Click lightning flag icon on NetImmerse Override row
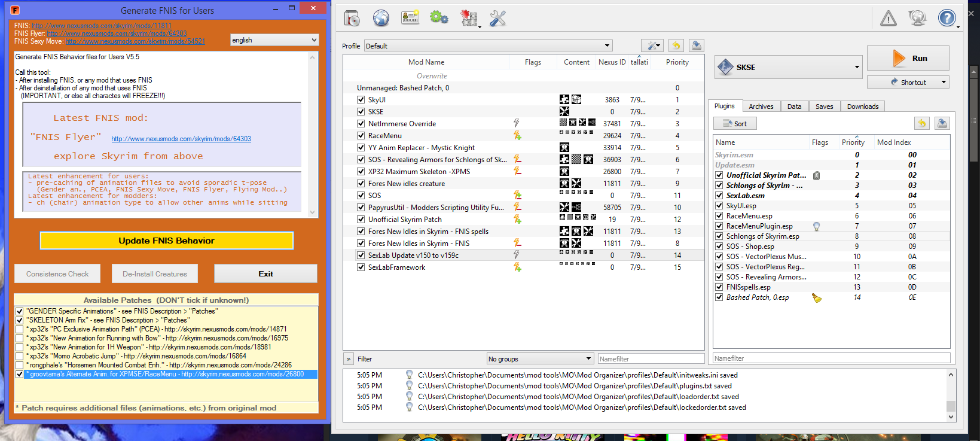Screen dimensions: 980x441 pyautogui.click(x=517, y=123)
